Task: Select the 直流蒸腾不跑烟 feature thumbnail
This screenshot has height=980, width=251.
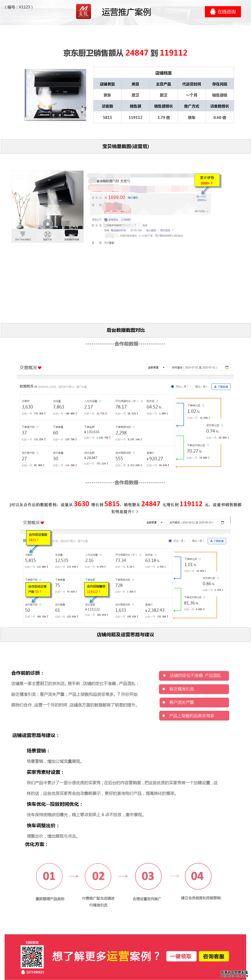Action: point(72,236)
